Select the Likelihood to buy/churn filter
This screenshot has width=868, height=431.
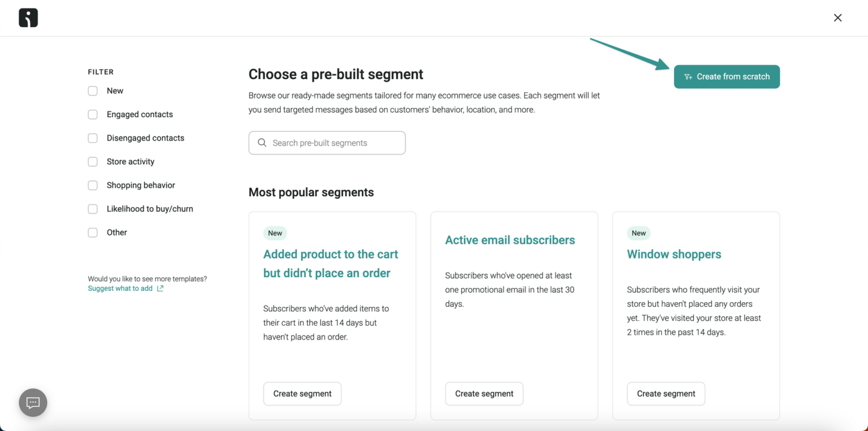click(x=92, y=209)
